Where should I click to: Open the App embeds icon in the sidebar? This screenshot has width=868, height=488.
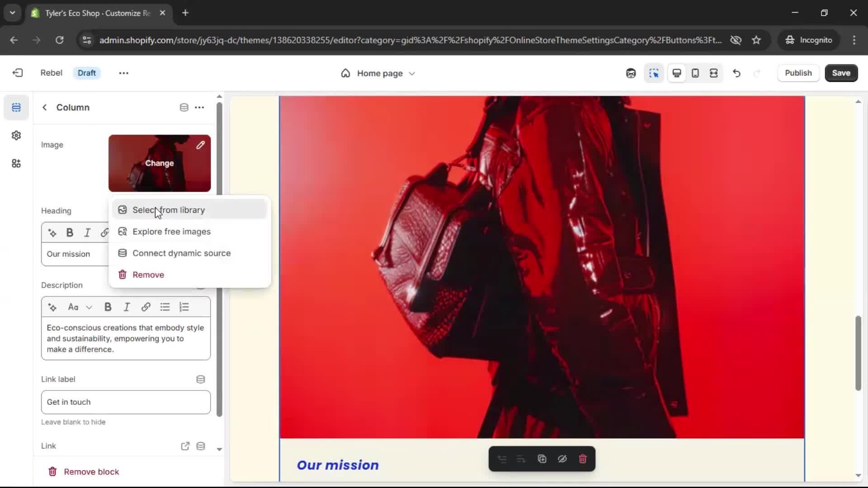click(16, 164)
